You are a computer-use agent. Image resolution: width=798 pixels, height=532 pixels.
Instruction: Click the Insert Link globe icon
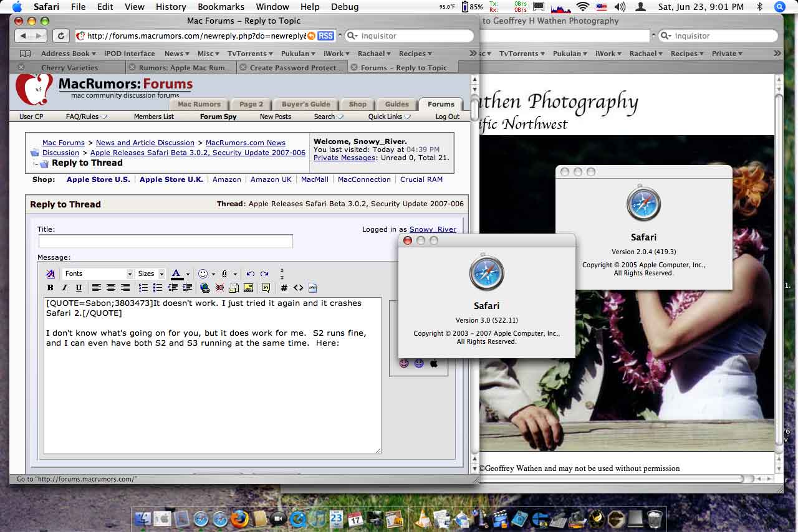pos(205,288)
